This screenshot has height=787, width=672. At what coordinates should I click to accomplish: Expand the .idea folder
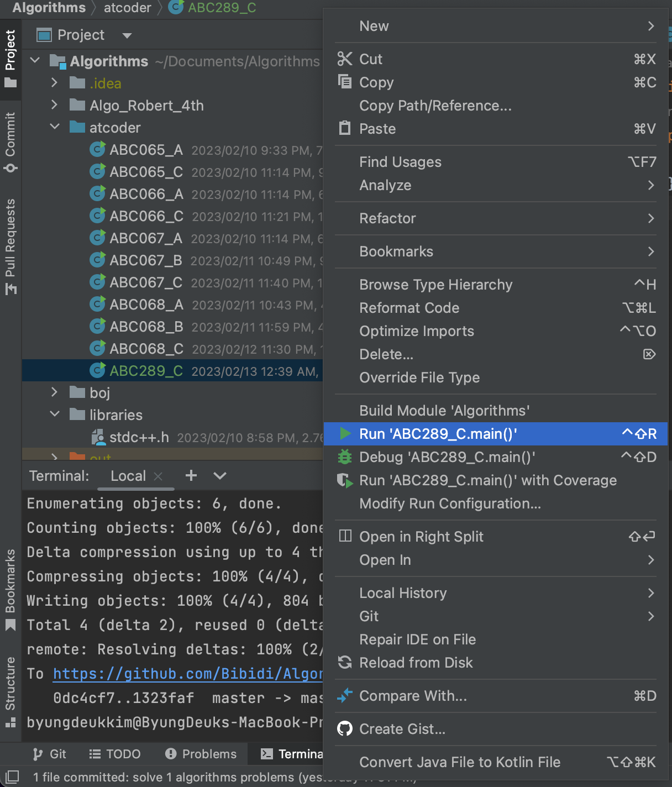(54, 82)
